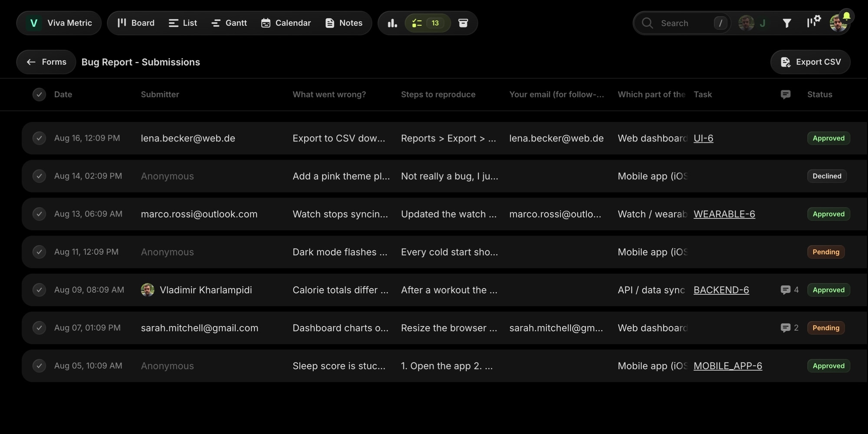Viewport: 868px width, 434px height.
Task: Click the Viva Metric workspace logo
Action: pos(34,23)
